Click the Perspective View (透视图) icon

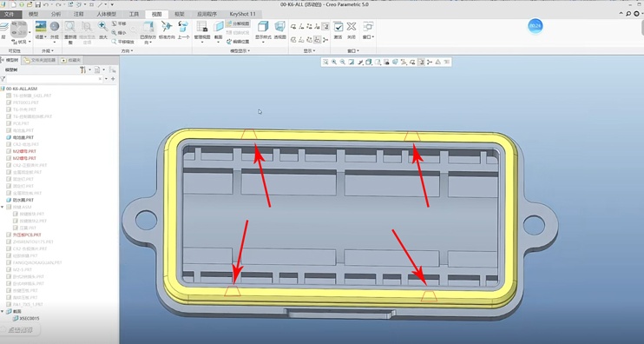pyautogui.click(x=280, y=27)
